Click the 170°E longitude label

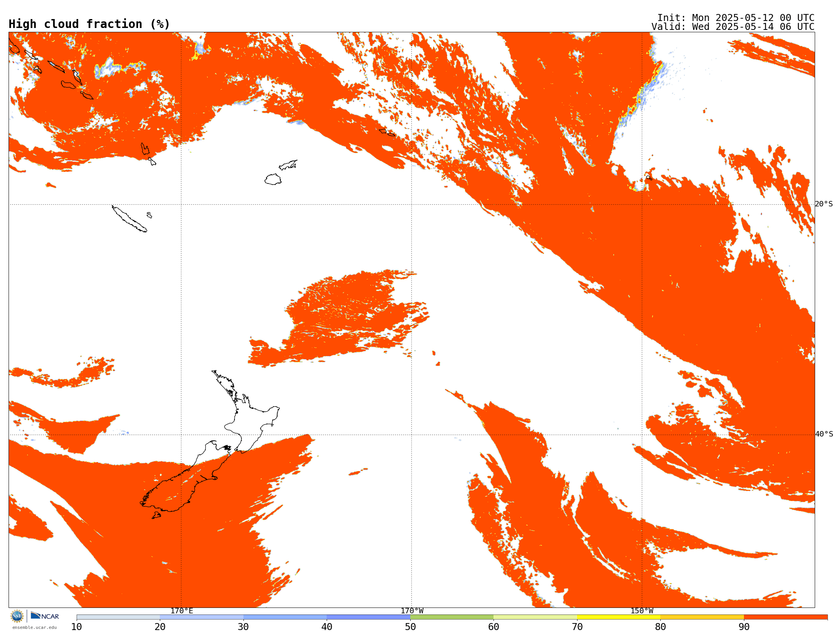pos(182,611)
